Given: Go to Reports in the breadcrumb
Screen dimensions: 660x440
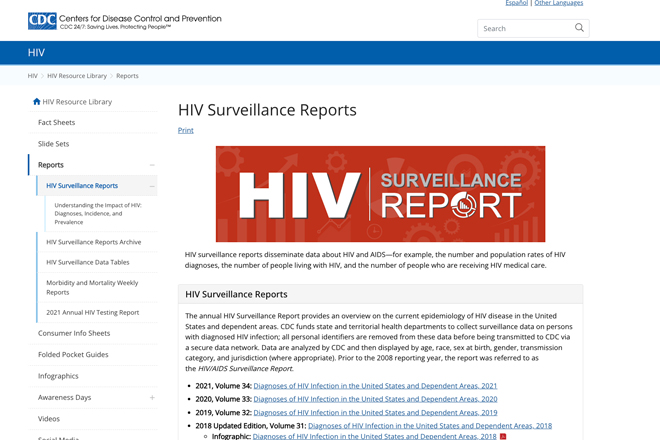Looking at the screenshot, I should (x=127, y=76).
